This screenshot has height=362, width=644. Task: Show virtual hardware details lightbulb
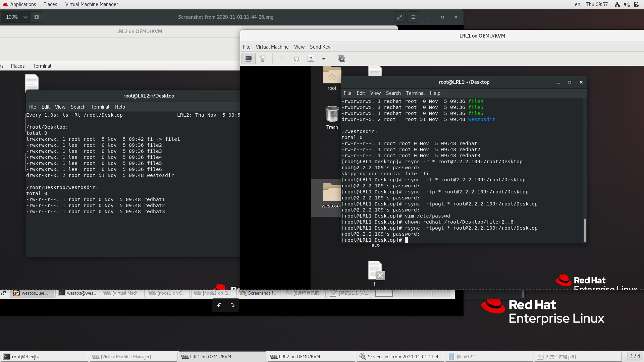(x=263, y=59)
